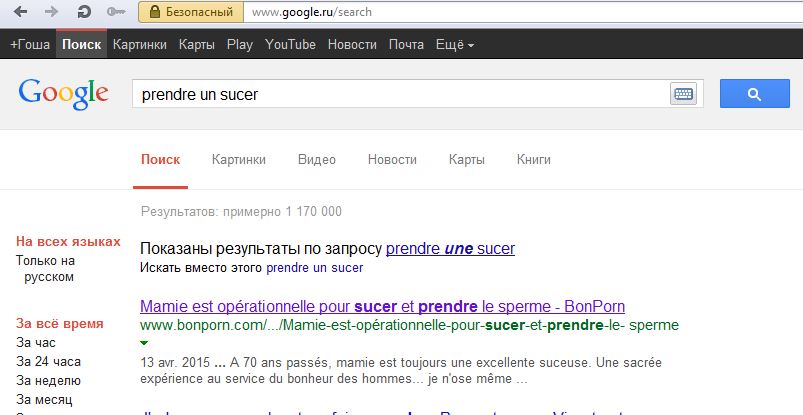Filter results За час
Screen dimensions: 803x415
(x=36, y=343)
